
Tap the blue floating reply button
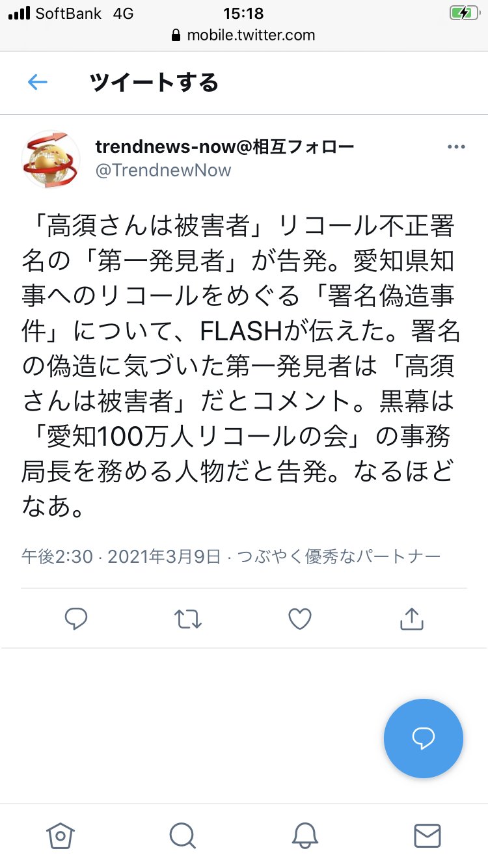click(x=424, y=739)
